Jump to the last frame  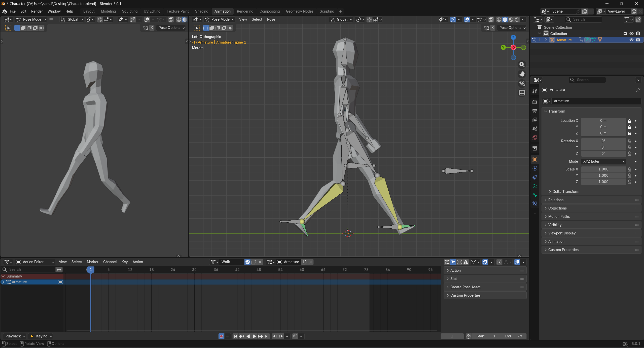pos(267,336)
